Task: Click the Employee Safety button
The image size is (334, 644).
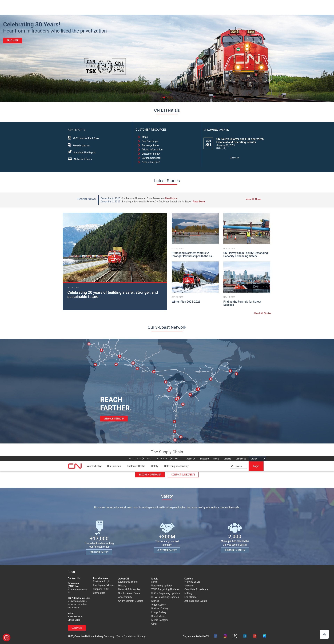Action: coord(99,552)
